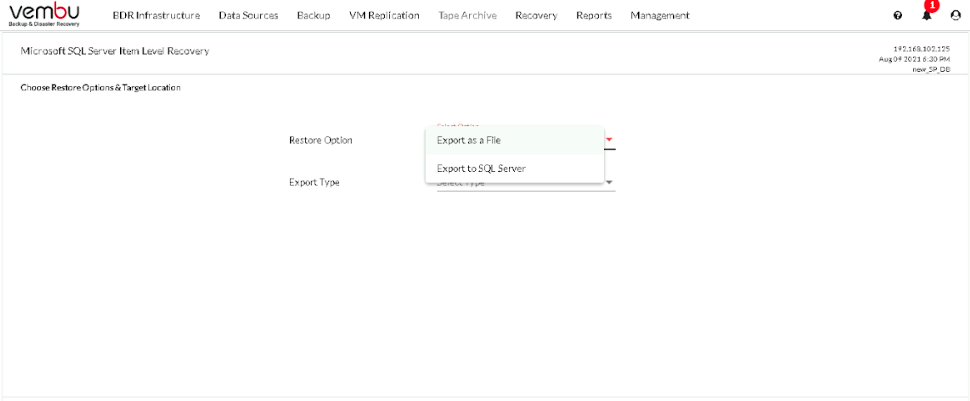Expand the Export Type dropdown arrow

pyautogui.click(x=609, y=183)
